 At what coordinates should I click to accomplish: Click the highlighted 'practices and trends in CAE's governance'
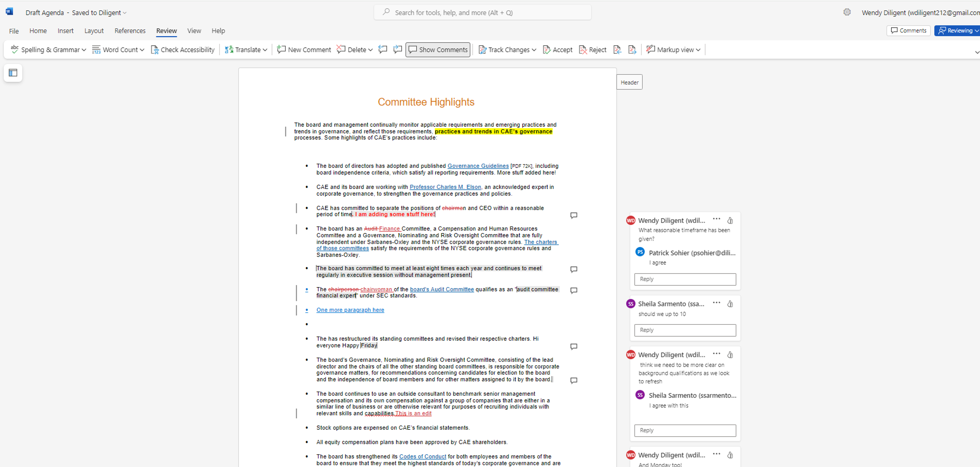click(x=493, y=131)
